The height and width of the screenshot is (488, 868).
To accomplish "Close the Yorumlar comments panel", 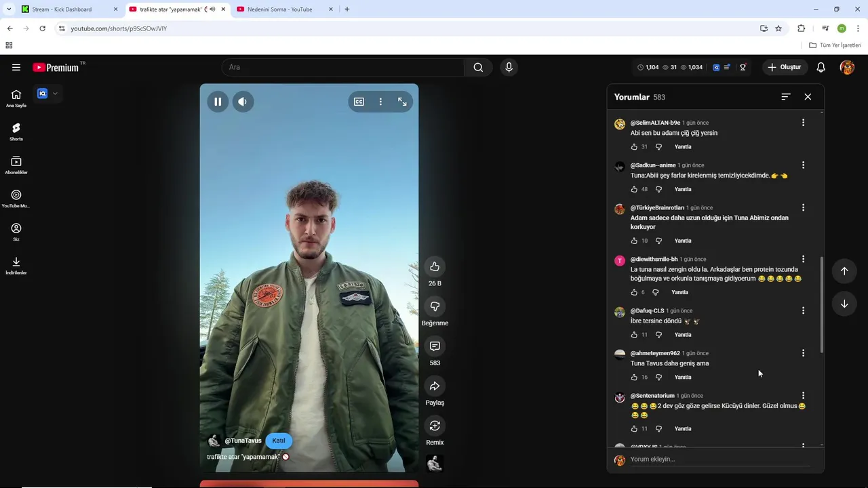I will point(808,97).
